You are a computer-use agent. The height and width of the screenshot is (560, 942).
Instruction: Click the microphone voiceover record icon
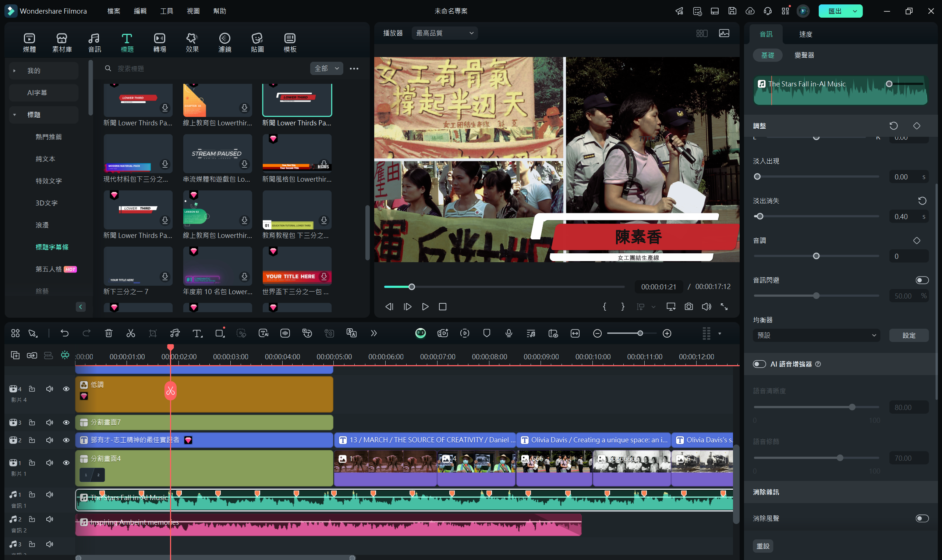tap(509, 333)
